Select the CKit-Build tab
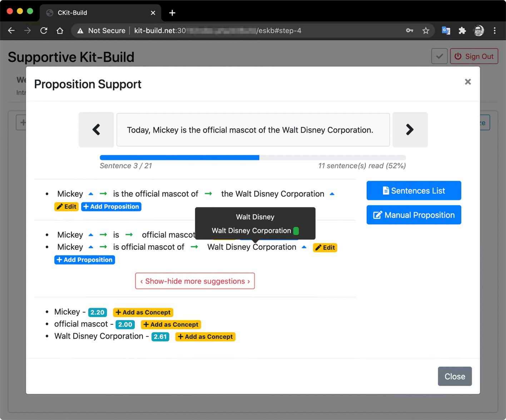This screenshot has width=506, height=420. [x=100, y=13]
